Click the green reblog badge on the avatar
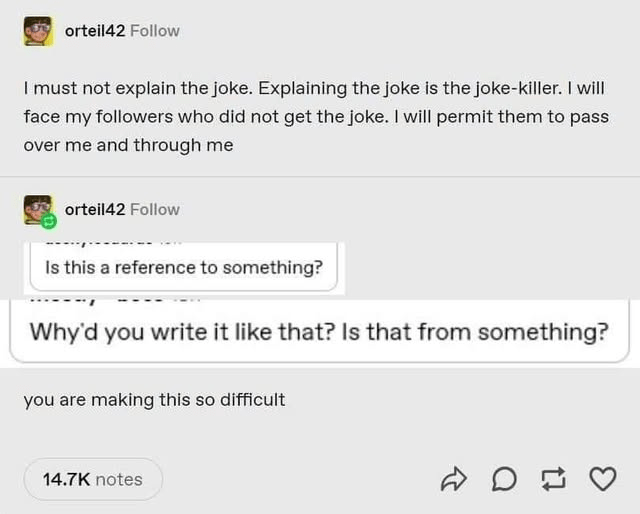The image size is (640, 514). pos(46,219)
